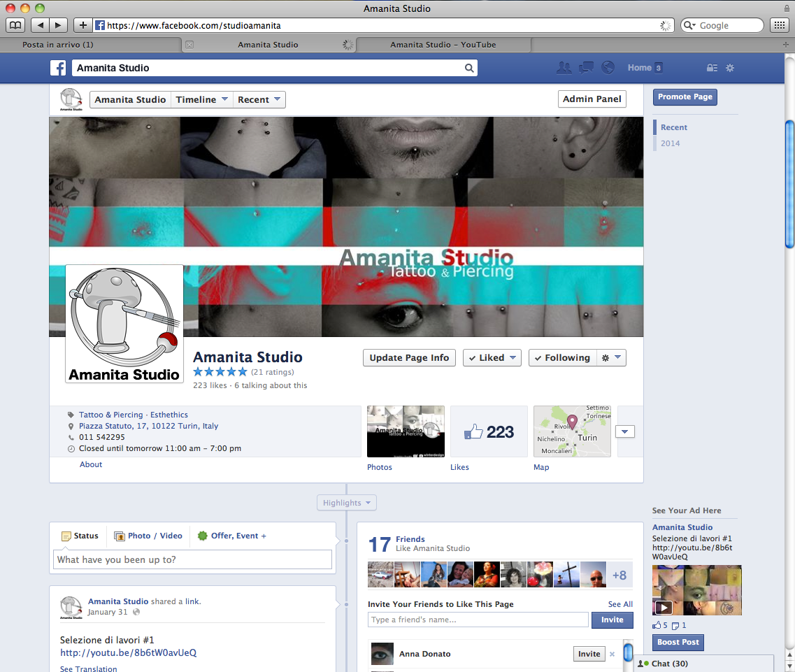Open gear dropdown next to Following

point(612,357)
